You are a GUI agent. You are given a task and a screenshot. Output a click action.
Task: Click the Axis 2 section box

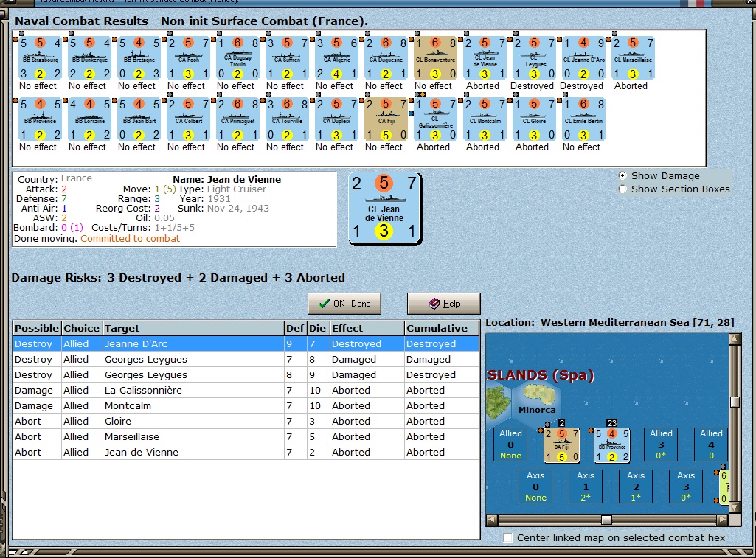[636, 486]
